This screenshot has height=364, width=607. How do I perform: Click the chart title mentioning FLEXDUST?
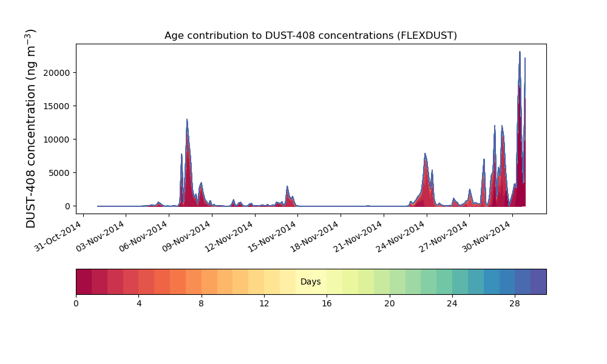click(x=310, y=36)
